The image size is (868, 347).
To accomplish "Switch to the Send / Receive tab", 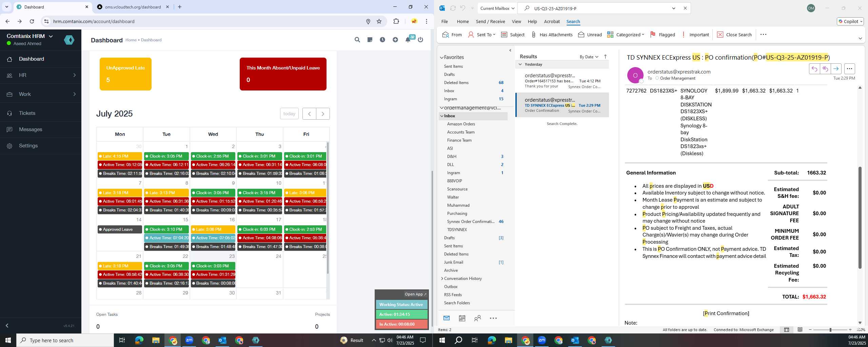I will (490, 21).
